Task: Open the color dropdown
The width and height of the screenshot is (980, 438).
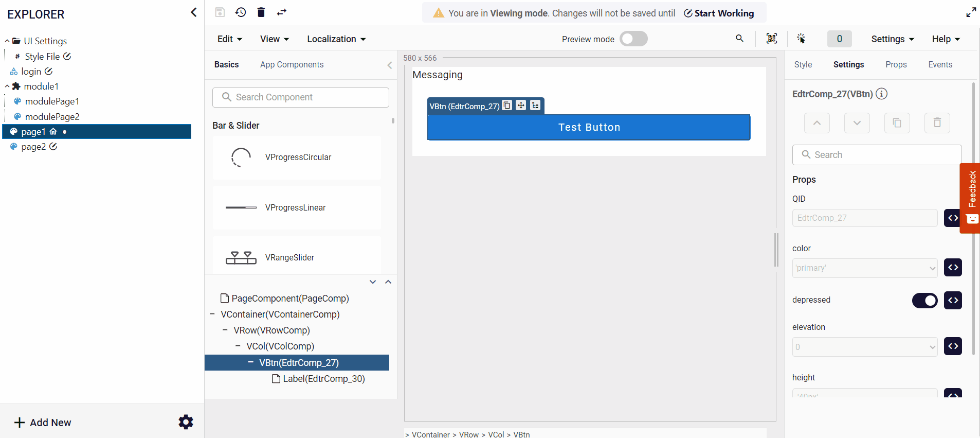Action: pyautogui.click(x=864, y=268)
